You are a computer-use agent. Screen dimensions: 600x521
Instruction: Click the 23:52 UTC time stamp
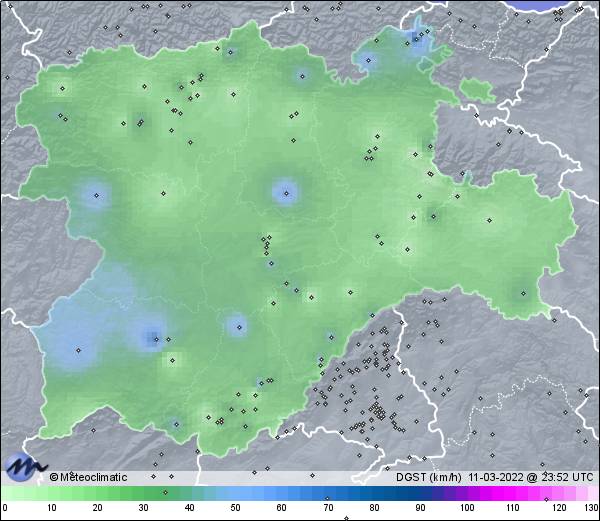pos(566,477)
